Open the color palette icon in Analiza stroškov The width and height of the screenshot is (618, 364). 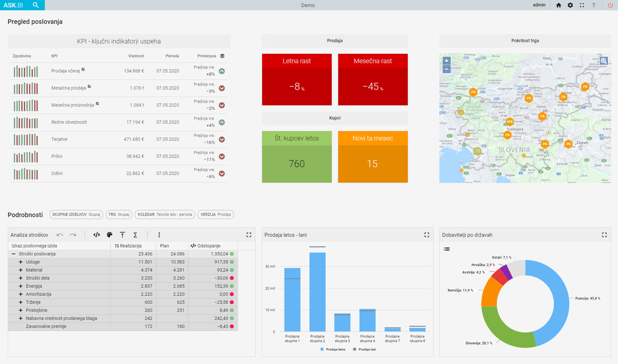pyautogui.click(x=109, y=235)
